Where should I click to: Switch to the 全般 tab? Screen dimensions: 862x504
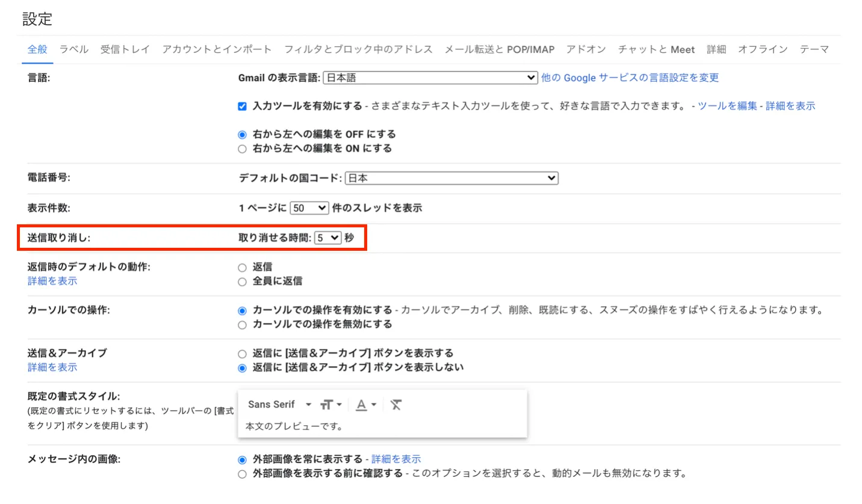(37, 49)
